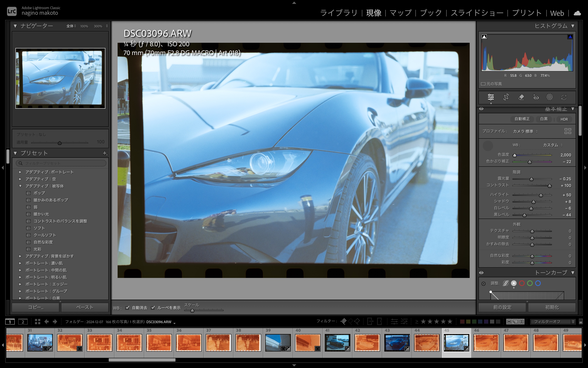Viewport: 588px width, 368px height.
Task: Toggle 基本補正 panel visibility eye
Action: (481, 109)
